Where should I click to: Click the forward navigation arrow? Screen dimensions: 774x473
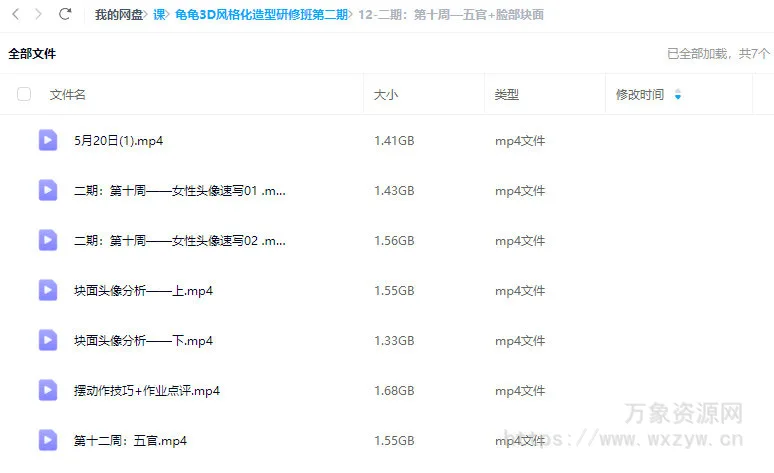(39, 15)
